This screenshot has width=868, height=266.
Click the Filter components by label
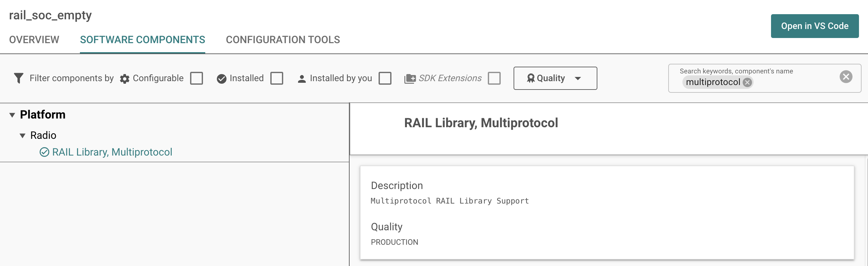pos(72,78)
